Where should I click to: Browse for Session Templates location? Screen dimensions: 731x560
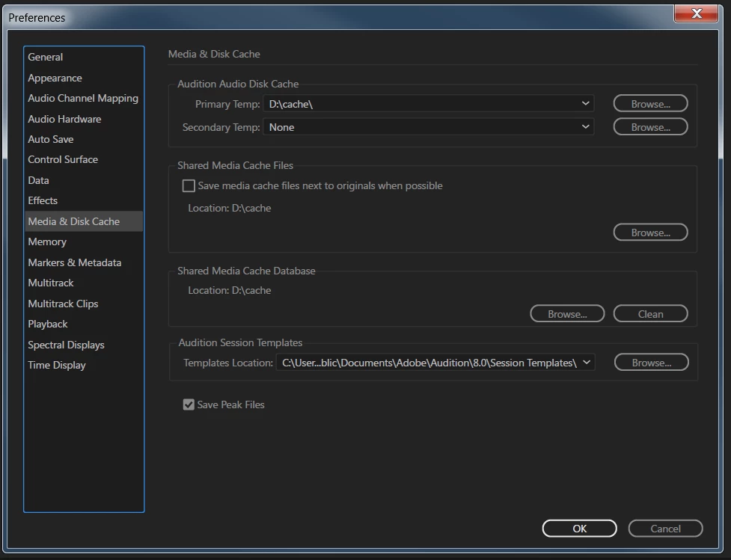pyautogui.click(x=651, y=362)
